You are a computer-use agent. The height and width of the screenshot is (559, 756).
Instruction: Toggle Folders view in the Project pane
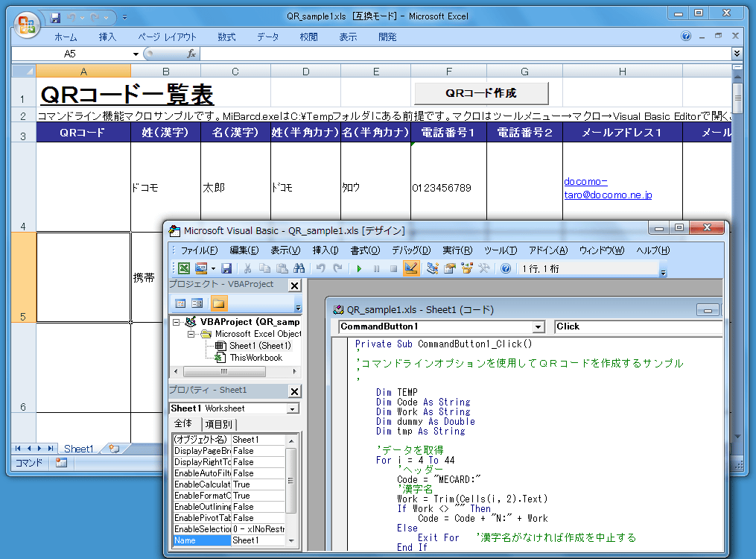pos(218,303)
